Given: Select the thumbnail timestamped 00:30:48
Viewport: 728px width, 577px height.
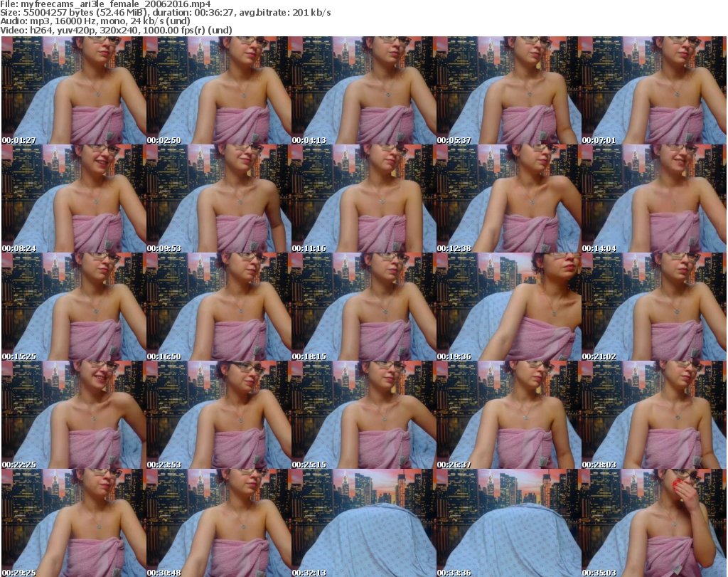Looking at the screenshot, I should 219,523.
